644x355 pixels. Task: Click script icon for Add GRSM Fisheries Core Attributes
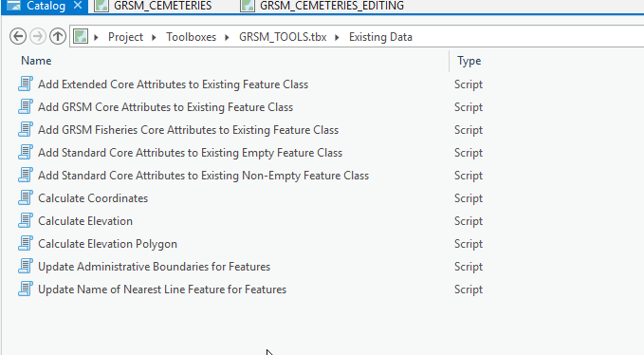(x=26, y=129)
